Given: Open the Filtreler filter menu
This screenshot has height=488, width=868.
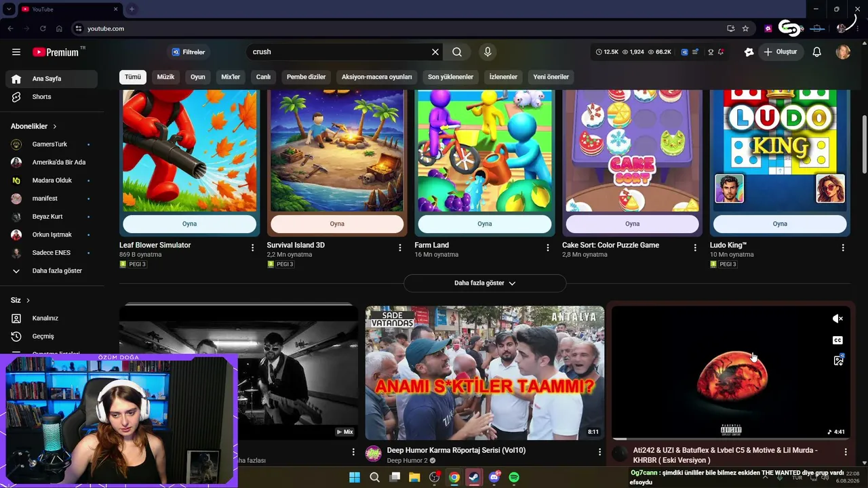Looking at the screenshot, I should coord(188,52).
